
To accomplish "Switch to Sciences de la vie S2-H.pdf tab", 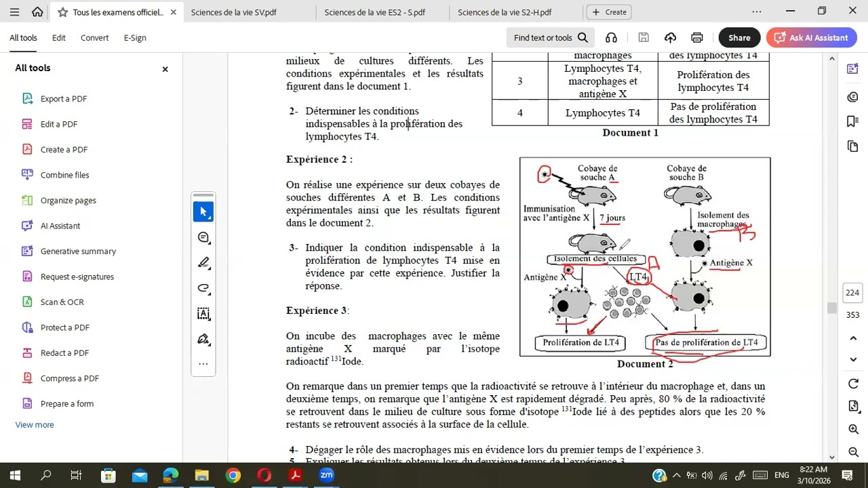I will tap(505, 12).
